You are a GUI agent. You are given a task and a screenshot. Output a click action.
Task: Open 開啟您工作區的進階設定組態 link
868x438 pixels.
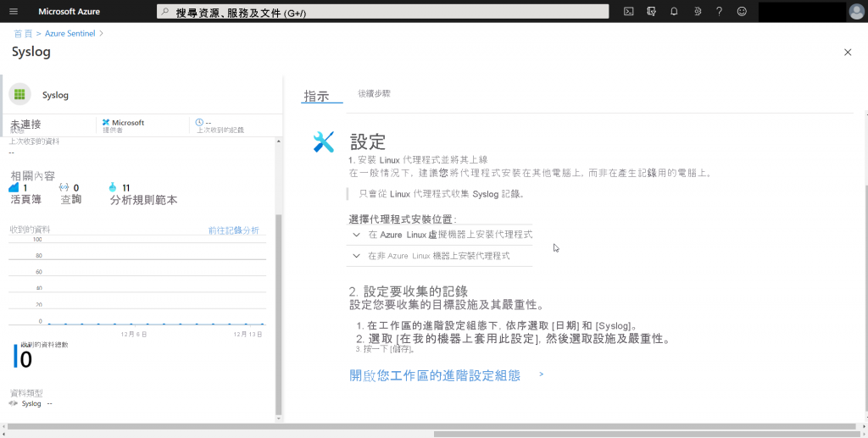(435, 375)
